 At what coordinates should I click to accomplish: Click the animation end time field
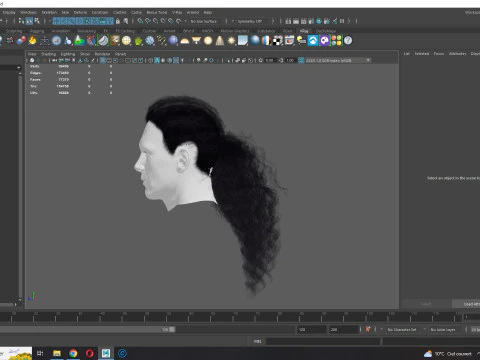click(343, 329)
